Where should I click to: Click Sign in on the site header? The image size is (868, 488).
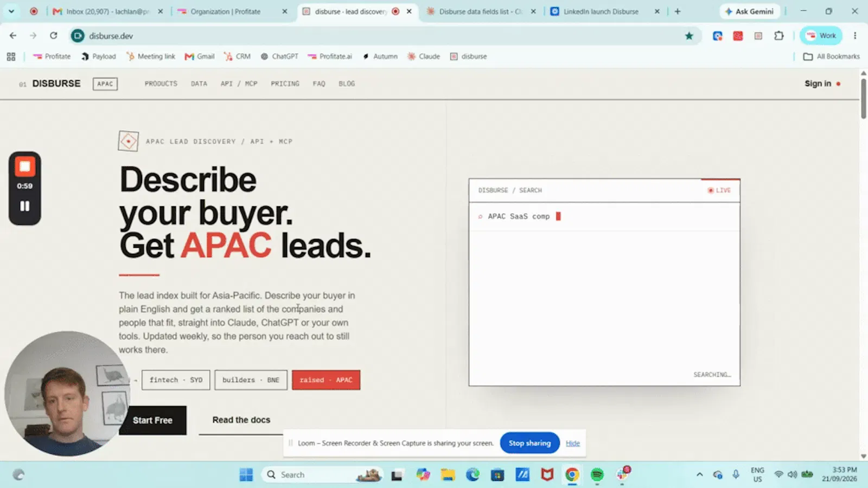818,84
